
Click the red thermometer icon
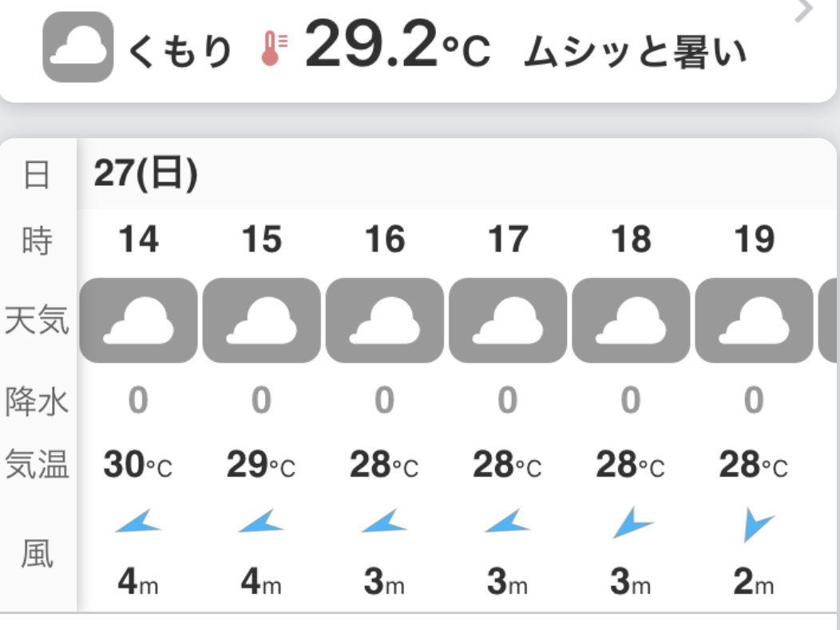click(x=272, y=49)
